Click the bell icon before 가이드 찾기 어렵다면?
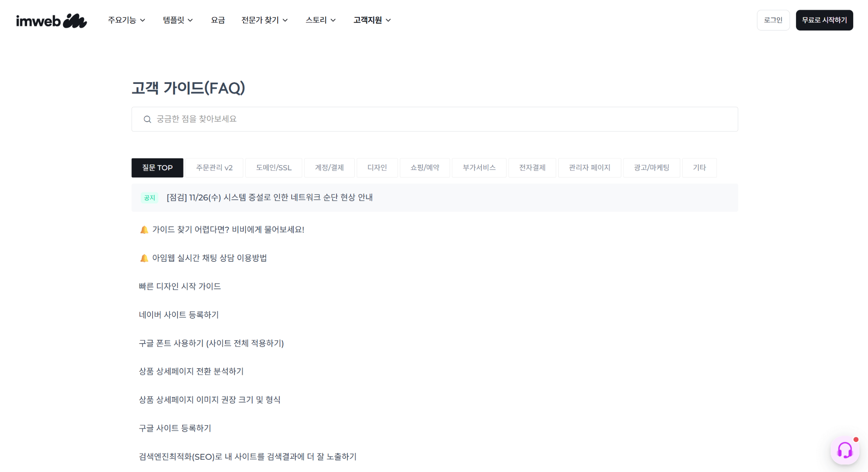 click(x=144, y=229)
